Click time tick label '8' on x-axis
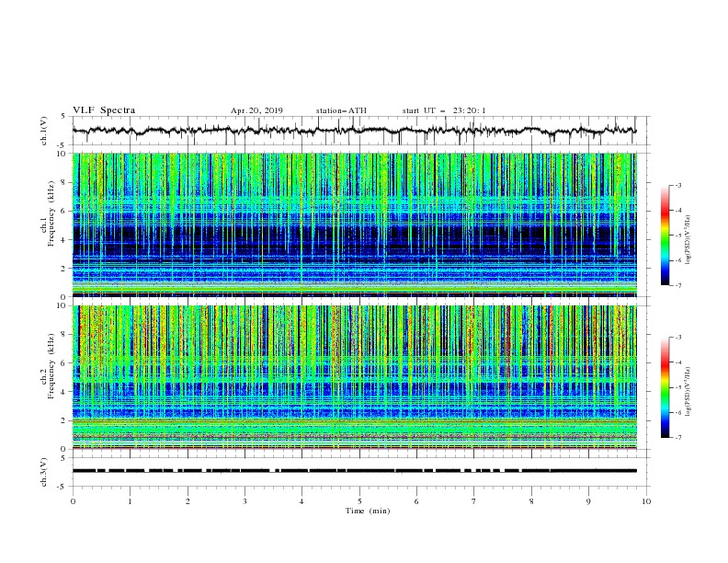Image resolution: width=728 pixels, height=563 pixels. pyautogui.click(x=531, y=501)
